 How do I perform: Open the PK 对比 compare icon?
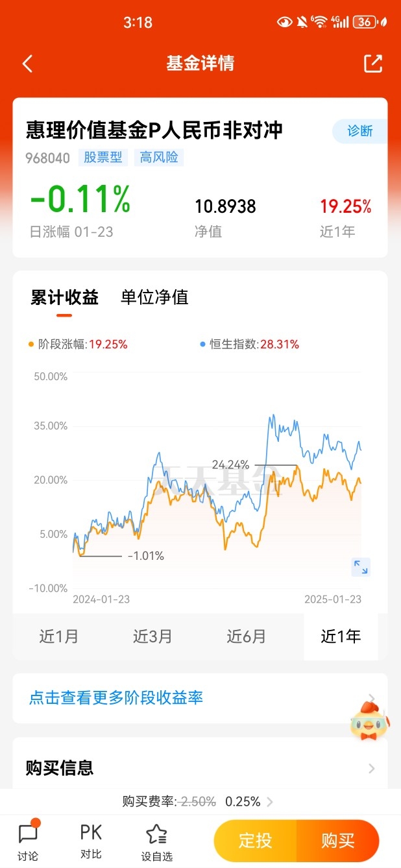tap(91, 841)
